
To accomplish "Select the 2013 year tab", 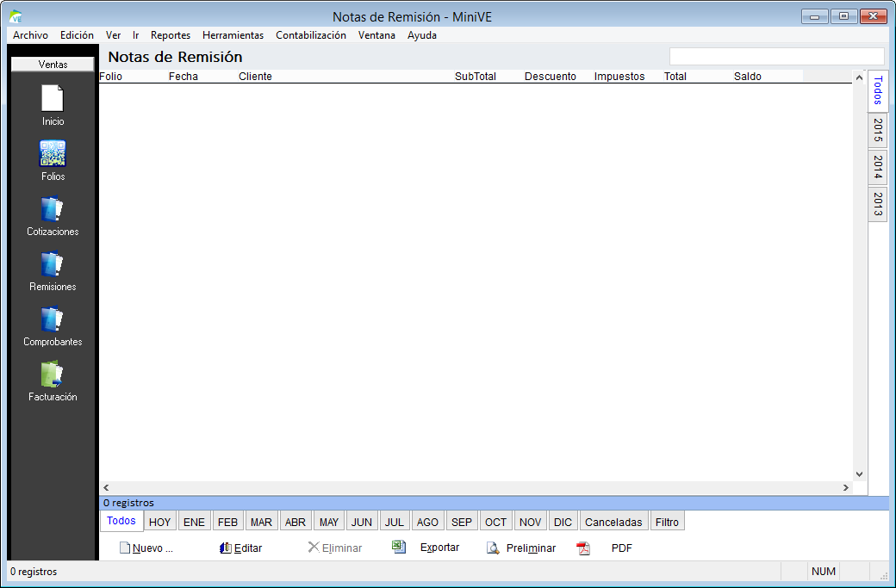I will tap(878, 204).
